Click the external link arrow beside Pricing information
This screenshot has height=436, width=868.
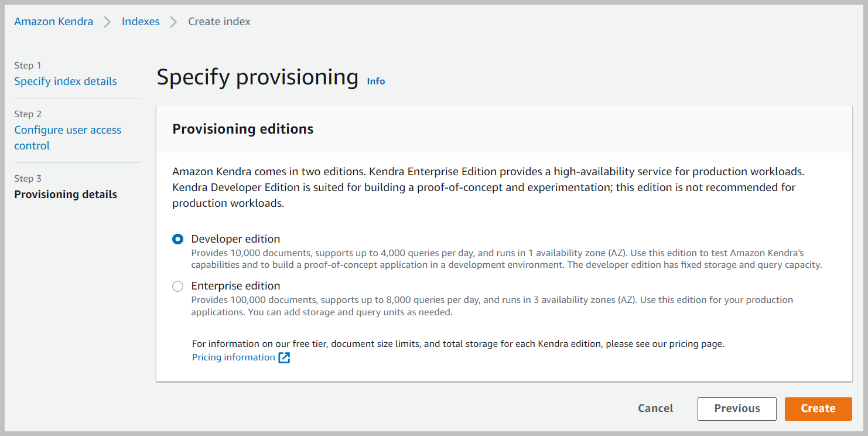[284, 357]
